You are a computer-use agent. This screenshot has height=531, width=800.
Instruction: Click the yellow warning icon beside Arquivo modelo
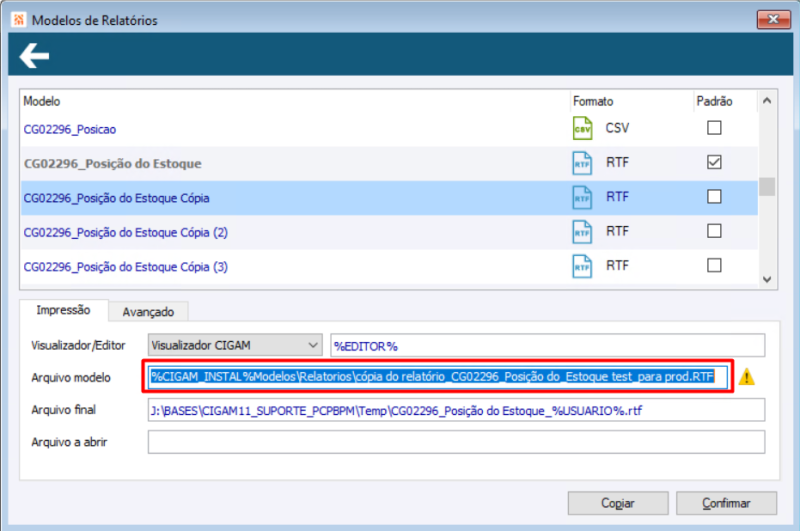[746, 376]
